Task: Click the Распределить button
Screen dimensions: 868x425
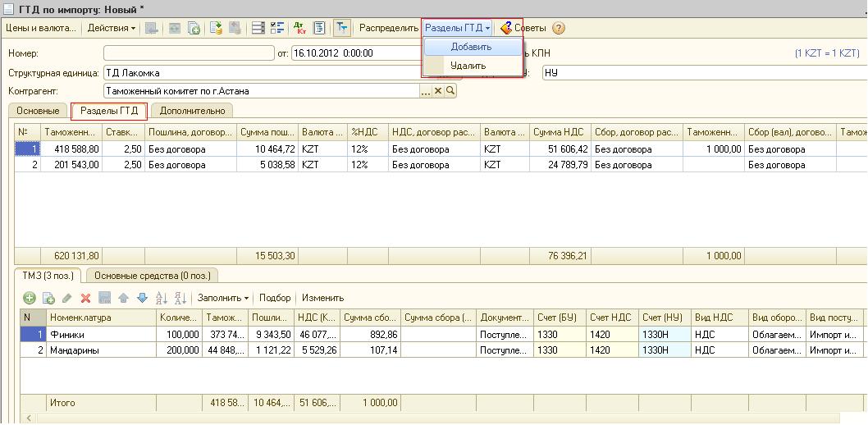Action: pos(389,28)
